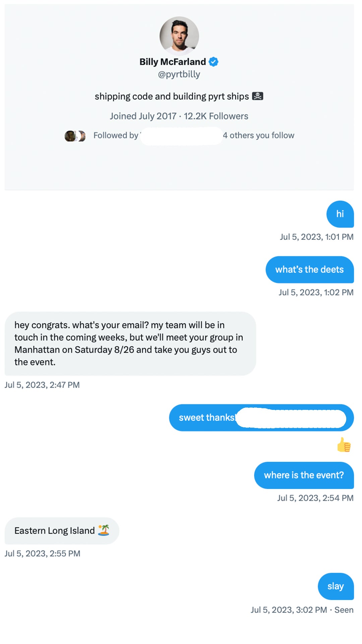Click the 'hey congrats' received message
This screenshot has width=362, height=644.
130,343
